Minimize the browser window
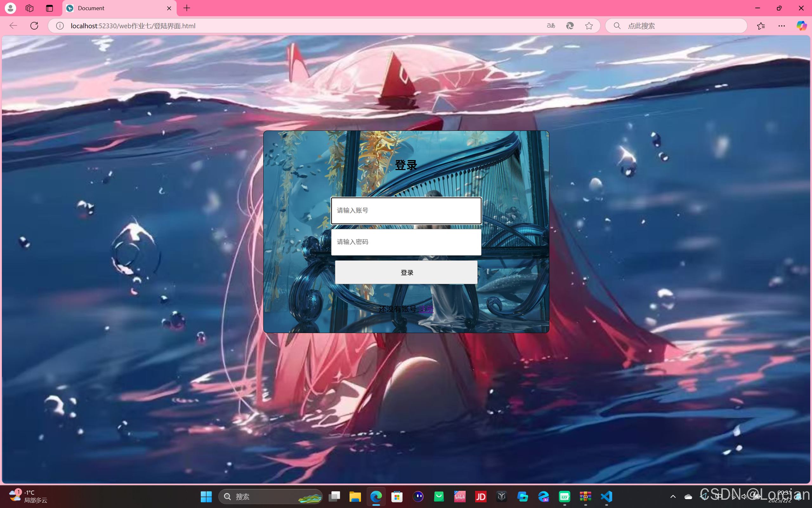This screenshot has width=812, height=508. 758,8
